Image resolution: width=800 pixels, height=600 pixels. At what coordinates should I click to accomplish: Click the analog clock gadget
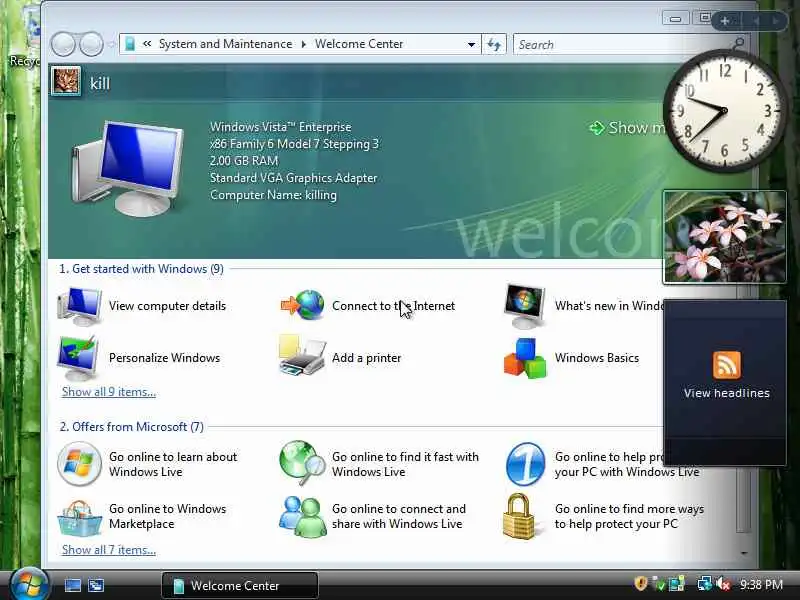point(724,110)
